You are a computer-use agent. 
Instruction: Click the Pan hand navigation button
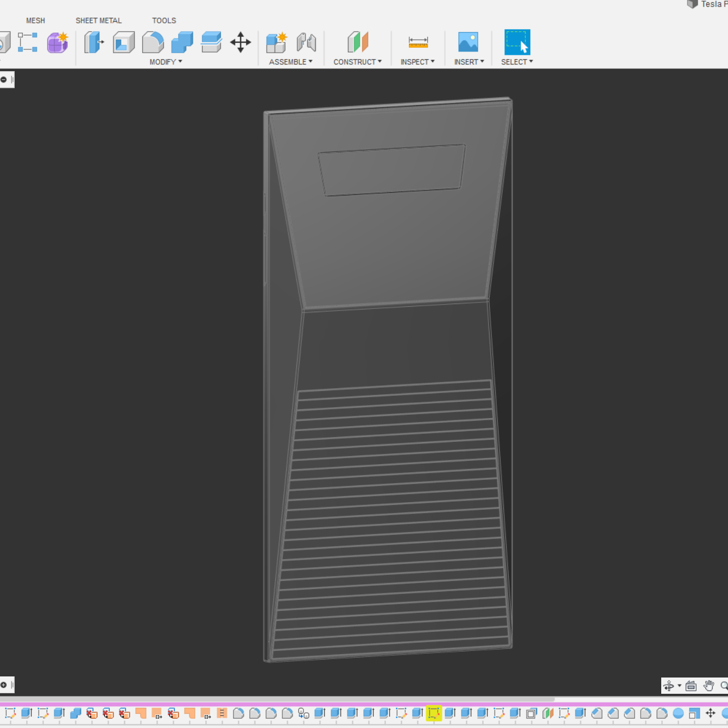point(708,686)
